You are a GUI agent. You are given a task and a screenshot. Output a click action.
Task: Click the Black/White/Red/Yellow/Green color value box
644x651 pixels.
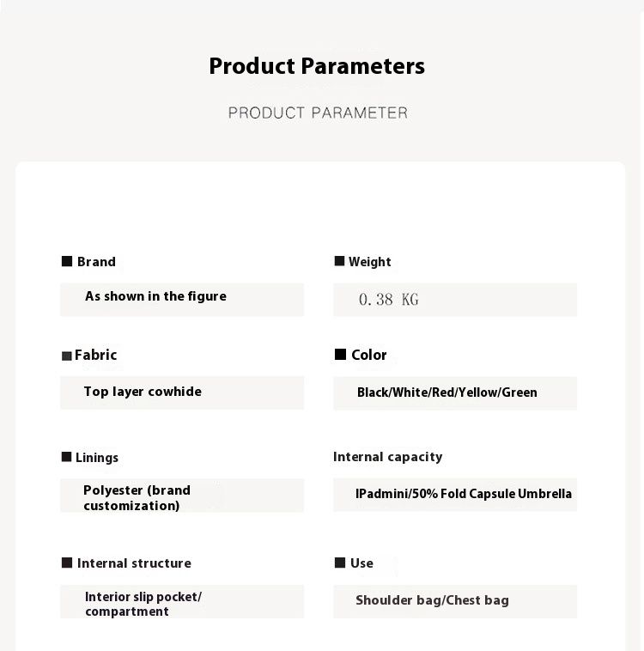(x=454, y=392)
